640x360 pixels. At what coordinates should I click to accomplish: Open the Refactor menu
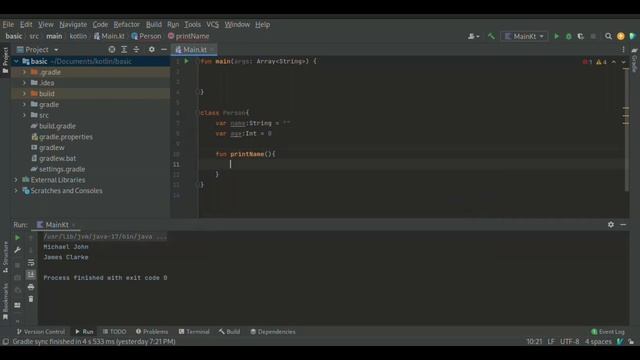[x=127, y=24]
